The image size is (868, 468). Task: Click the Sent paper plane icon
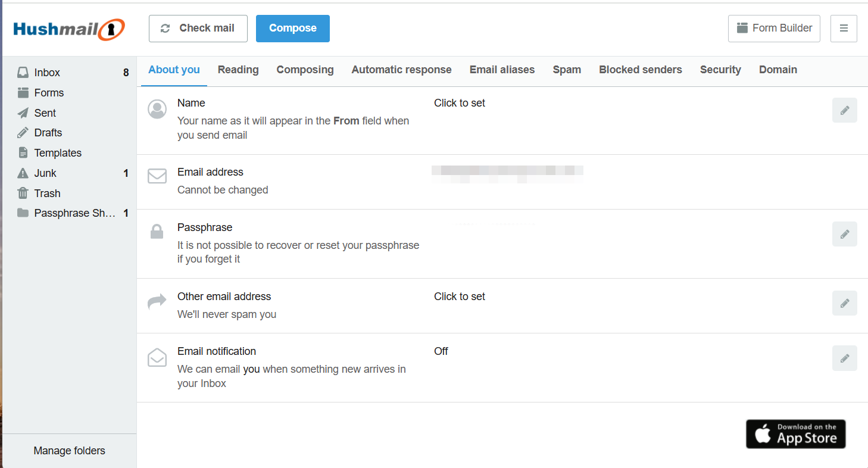click(23, 113)
